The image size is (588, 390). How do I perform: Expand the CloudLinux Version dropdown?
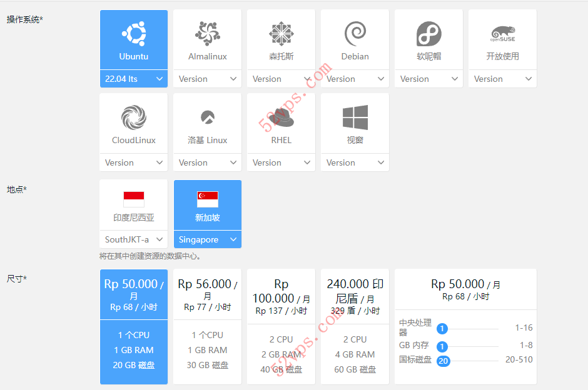134,162
